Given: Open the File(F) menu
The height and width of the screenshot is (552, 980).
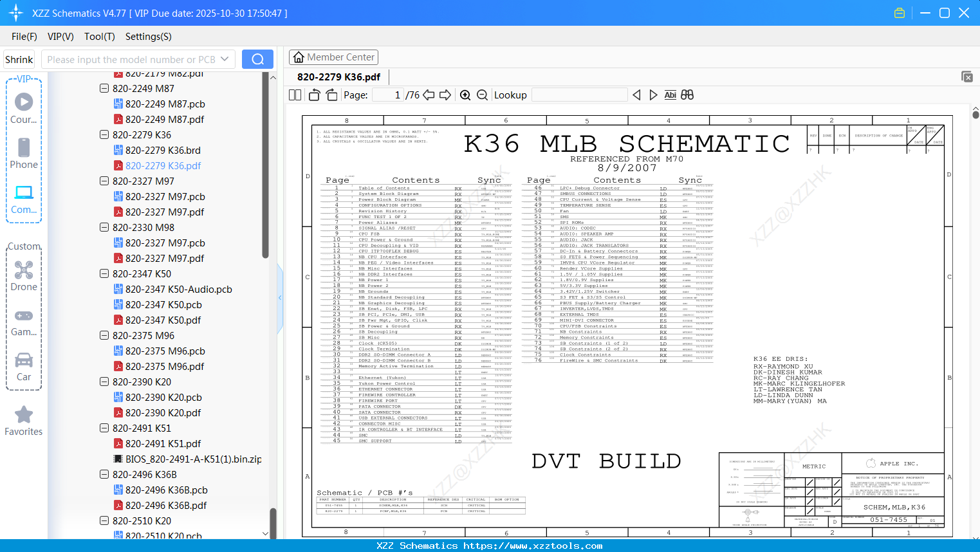Looking at the screenshot, I should click(x=24, y=37).
